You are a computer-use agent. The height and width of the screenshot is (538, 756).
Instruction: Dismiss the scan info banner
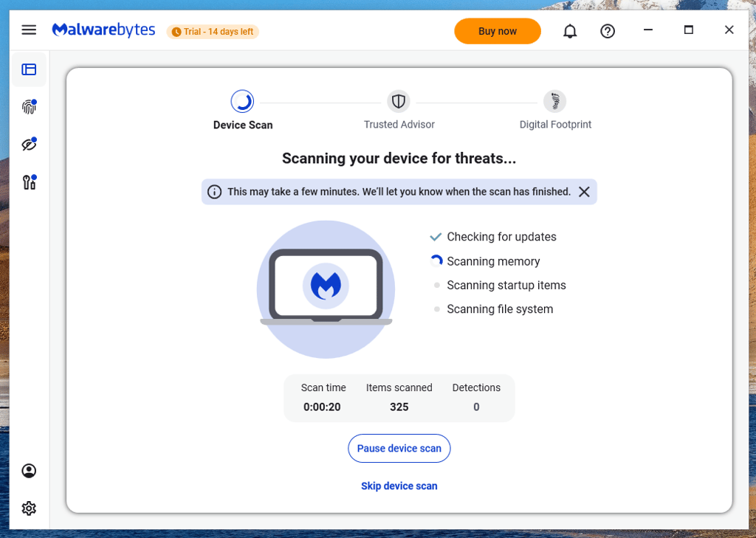tap(584, 192)
